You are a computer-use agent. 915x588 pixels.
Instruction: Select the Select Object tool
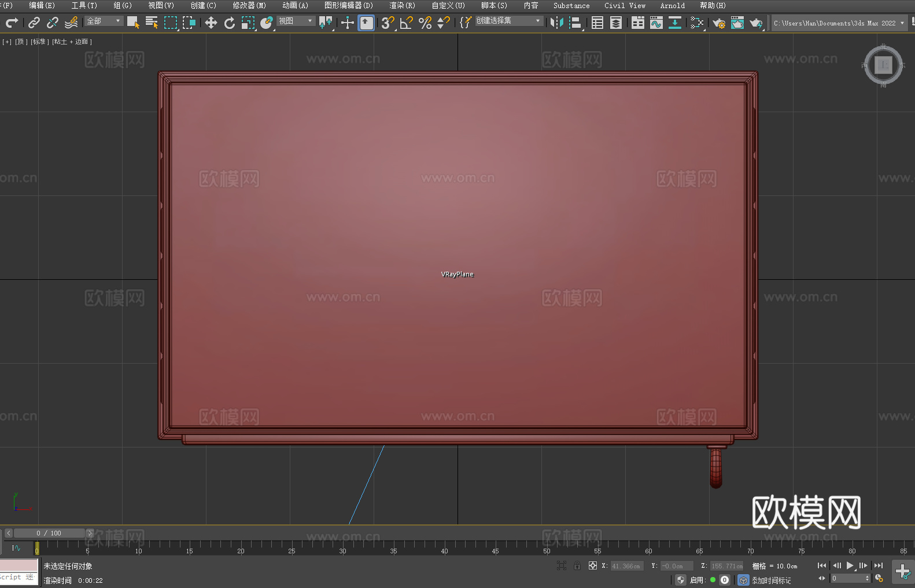pyautogui.click(x=133, y=23)
